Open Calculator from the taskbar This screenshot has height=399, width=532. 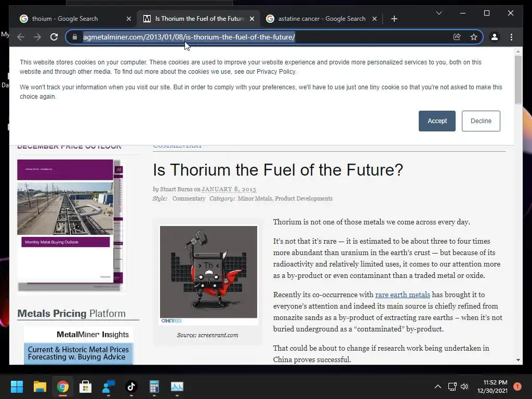pos(154,387)
